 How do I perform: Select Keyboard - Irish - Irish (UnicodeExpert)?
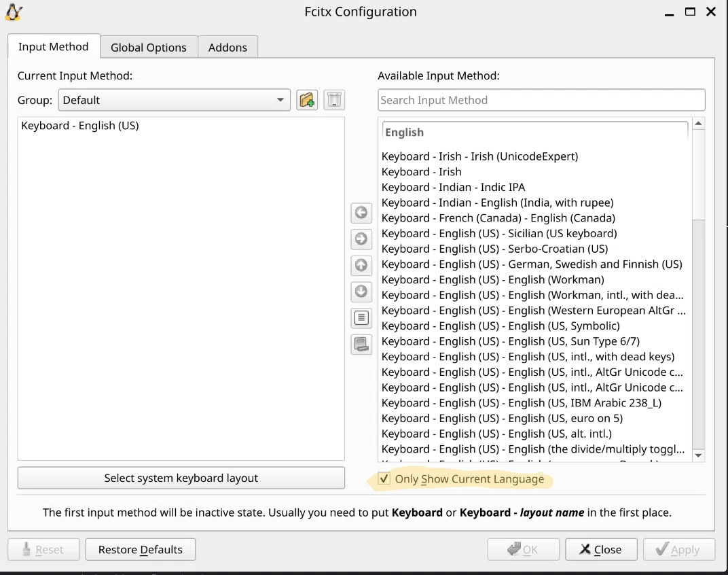[535, 156]
